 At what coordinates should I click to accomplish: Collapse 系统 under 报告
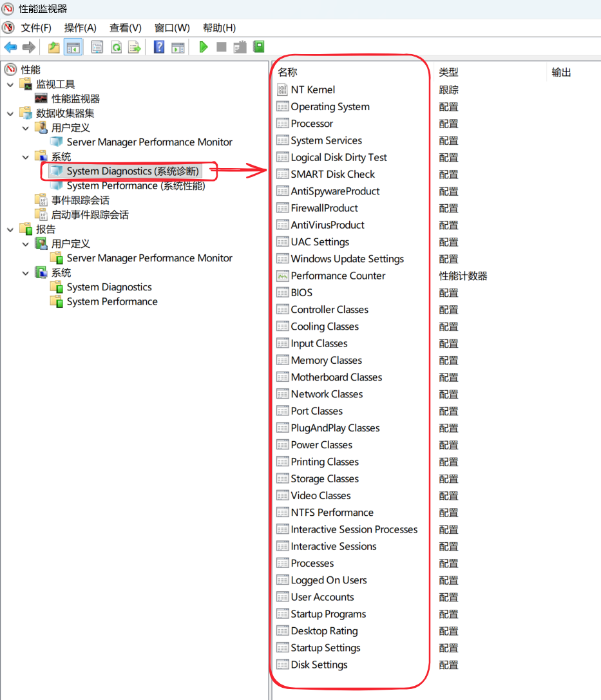pyautogui.click(x=26, y=273)
